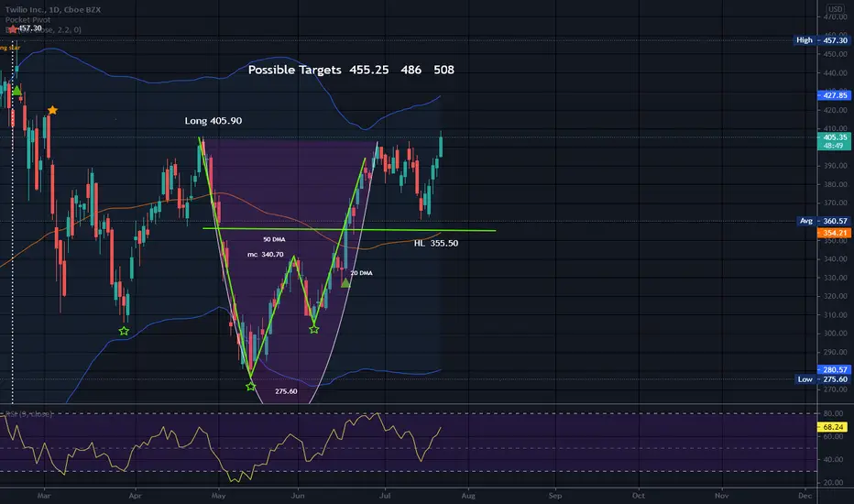Screen dimensions: 854x504
Task: Click the blue 280.57 price tag
Action: pyautogui.click(x=834, y=369)
